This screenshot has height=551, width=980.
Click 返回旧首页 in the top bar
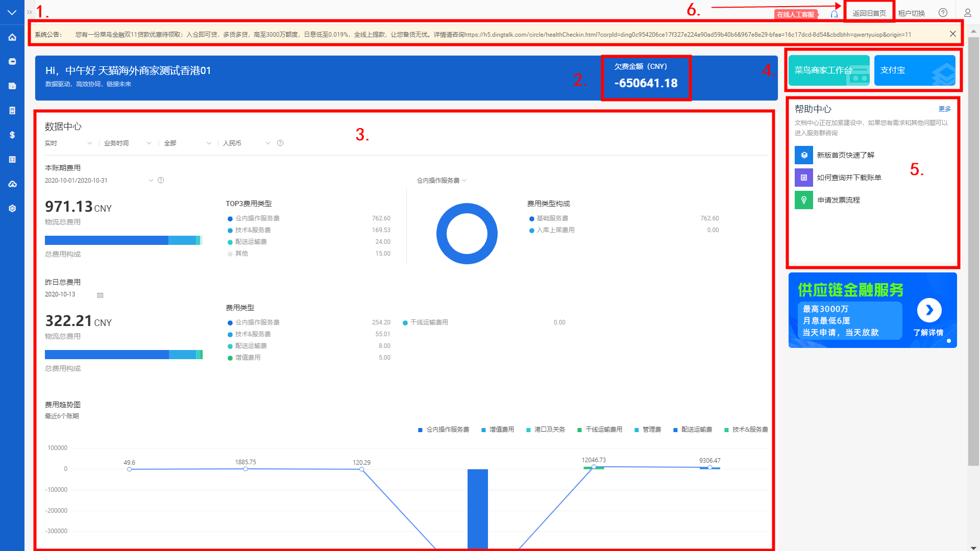869,13
